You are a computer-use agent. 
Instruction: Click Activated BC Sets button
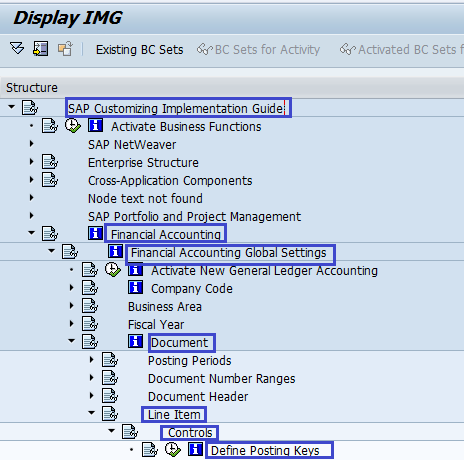pos(401,50)
